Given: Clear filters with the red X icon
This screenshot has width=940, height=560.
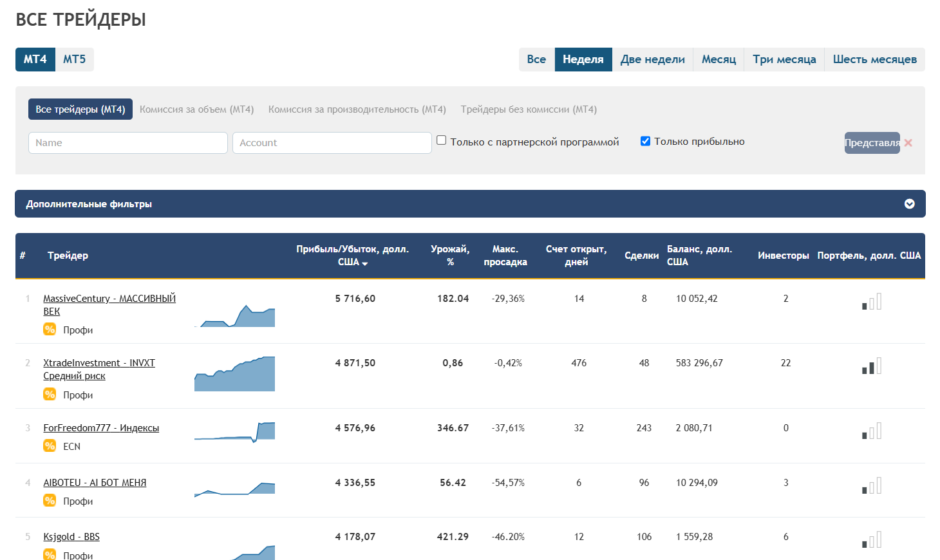Looking at the screenshot, I should click(908, 143).
